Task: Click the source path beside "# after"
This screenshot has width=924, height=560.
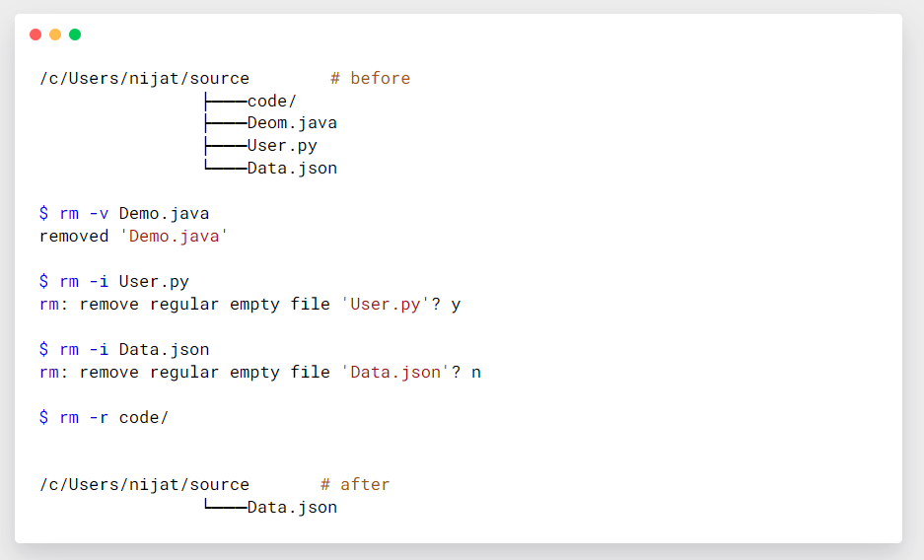Action: [x=144, y=485]
